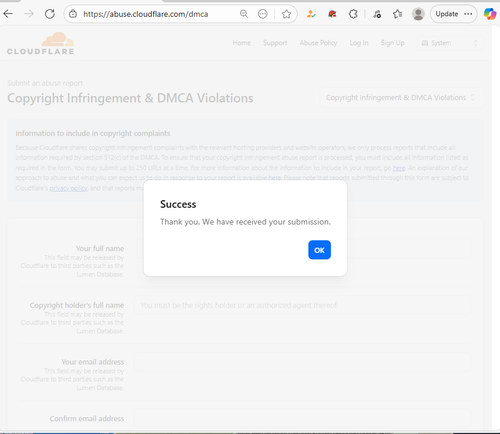Click the privacy policy link
Viewport: 500px width, 434px height.
click(68, 188)
